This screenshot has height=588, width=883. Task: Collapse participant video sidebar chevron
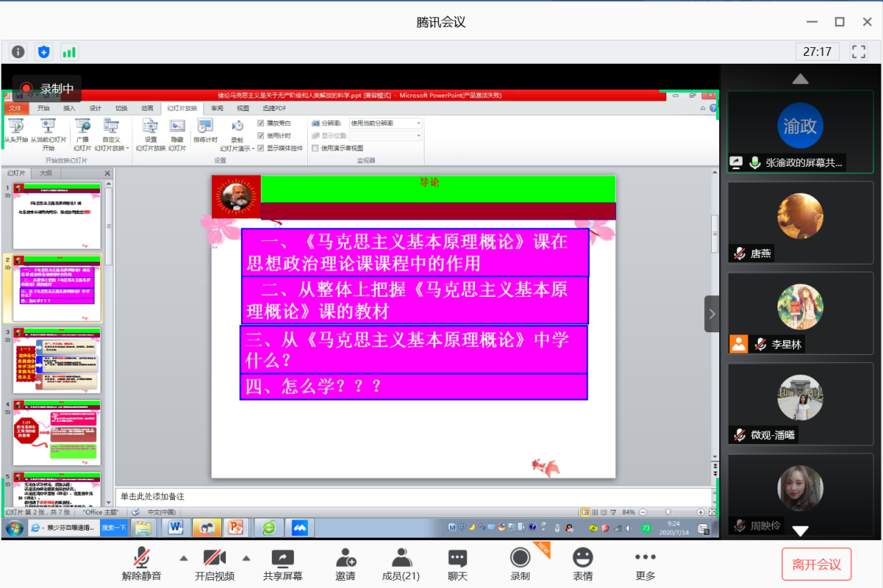712,314
